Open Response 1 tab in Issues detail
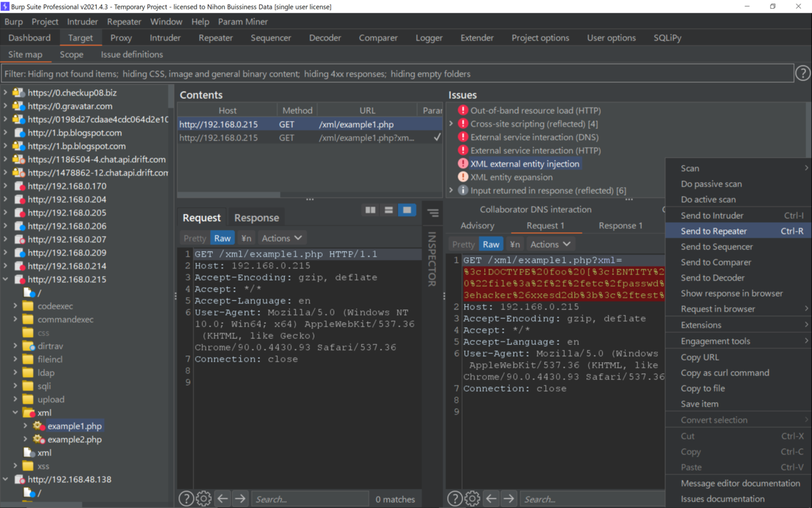The image size is (812, 508). 621,226
